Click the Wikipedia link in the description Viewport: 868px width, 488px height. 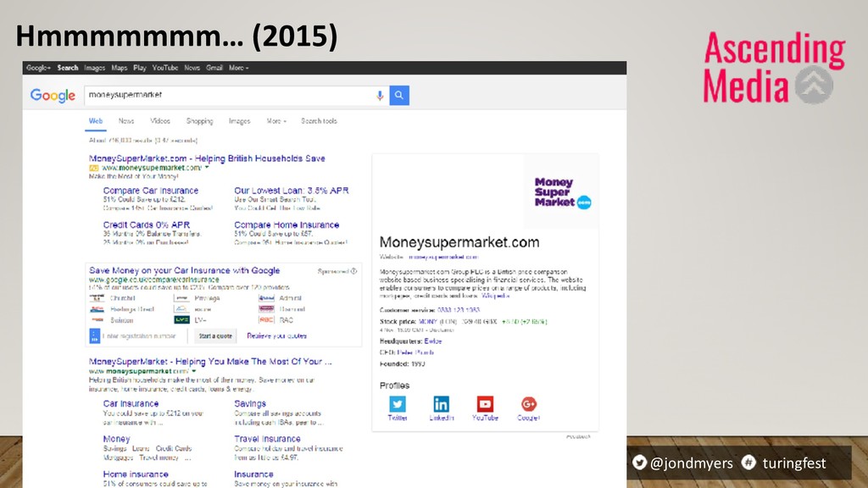(x=495, y=296)
